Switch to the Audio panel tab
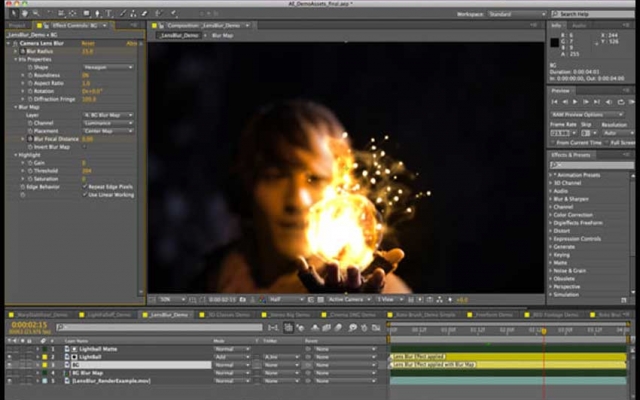This screenshot has height=400, width=640. pos(579,25)
